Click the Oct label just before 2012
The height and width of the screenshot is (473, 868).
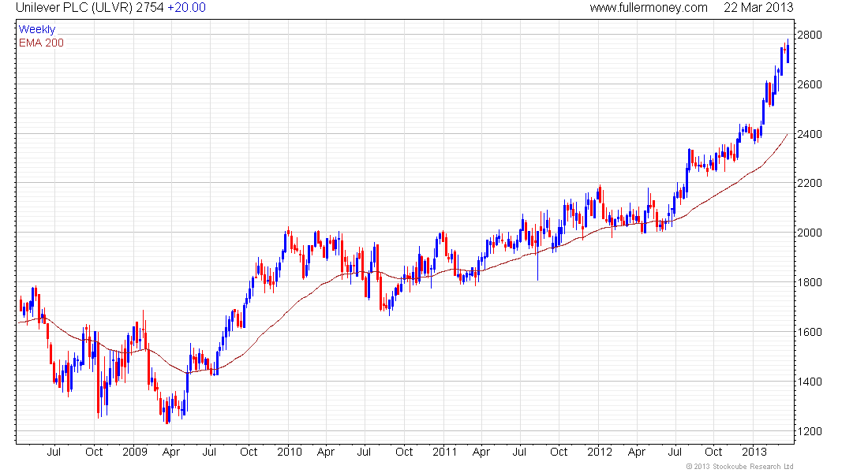tap(559, 452)
